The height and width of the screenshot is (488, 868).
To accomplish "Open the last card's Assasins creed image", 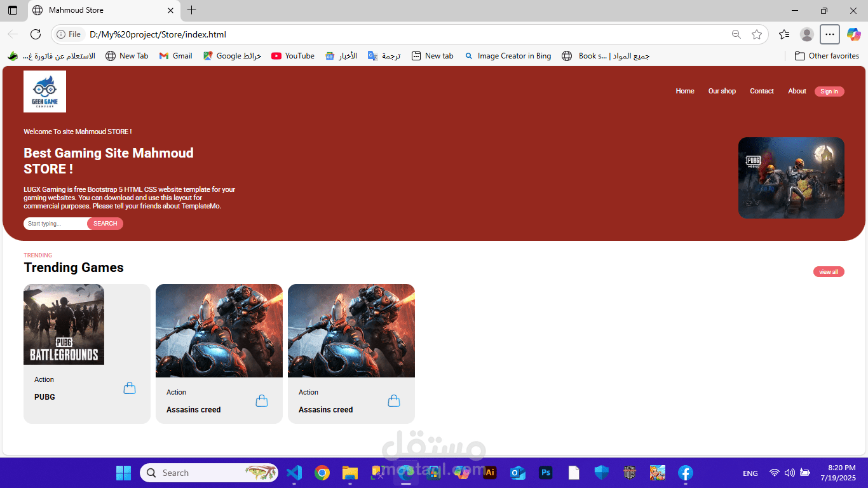I will click(351, 330).
